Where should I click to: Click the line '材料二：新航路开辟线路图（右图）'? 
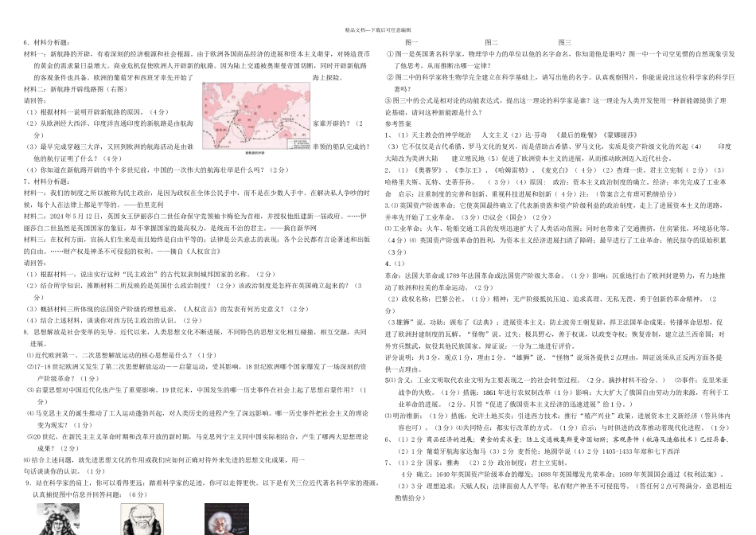coord(76,88)
